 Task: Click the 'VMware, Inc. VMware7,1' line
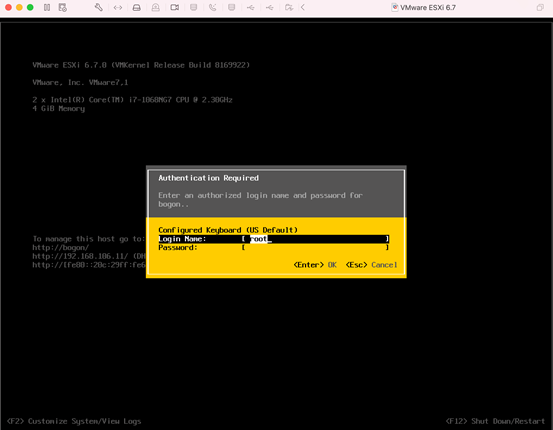coord(80,83)
